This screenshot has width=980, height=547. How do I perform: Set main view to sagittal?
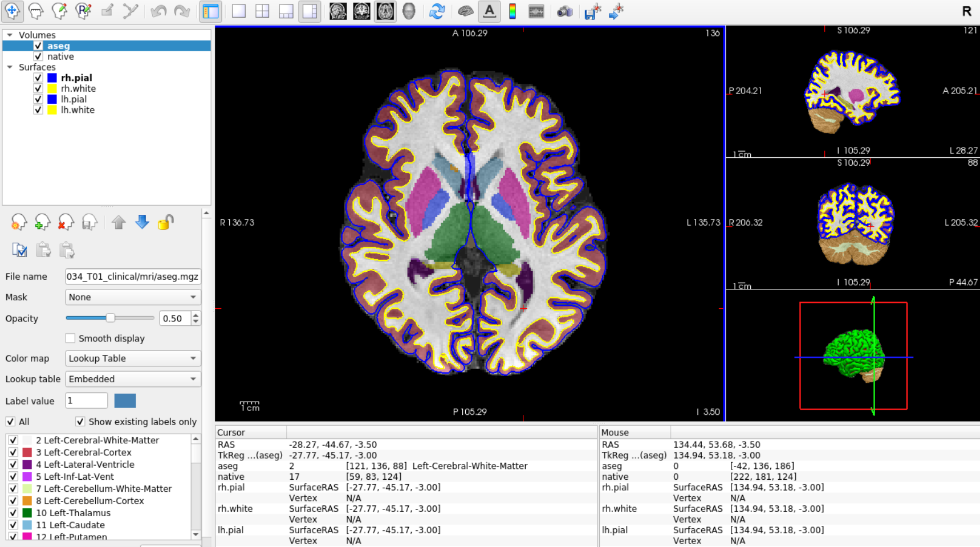338,11
